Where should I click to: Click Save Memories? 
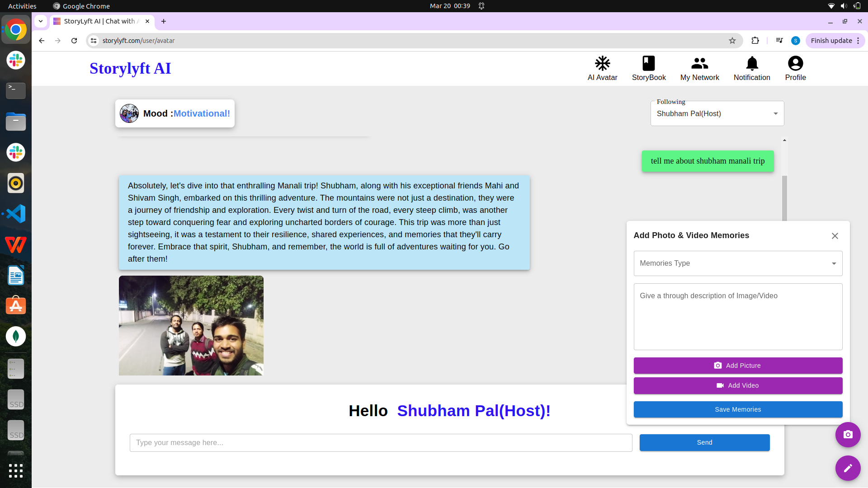737,409
